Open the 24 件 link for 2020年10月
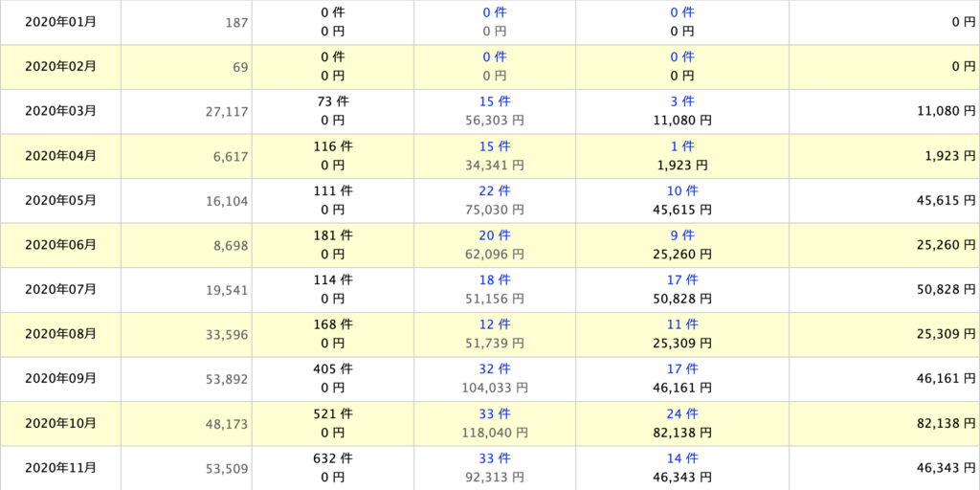Viewport: 980px width, 490px height. pos(682,413)
